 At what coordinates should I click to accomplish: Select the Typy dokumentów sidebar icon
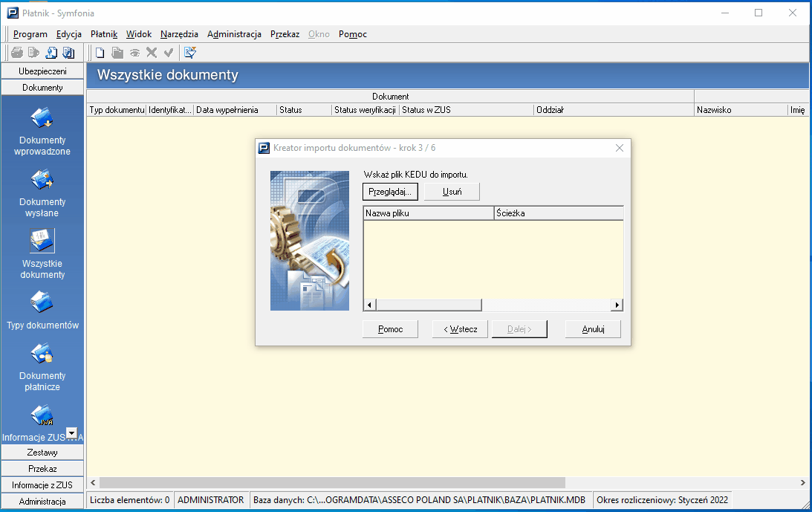(42, 302)
